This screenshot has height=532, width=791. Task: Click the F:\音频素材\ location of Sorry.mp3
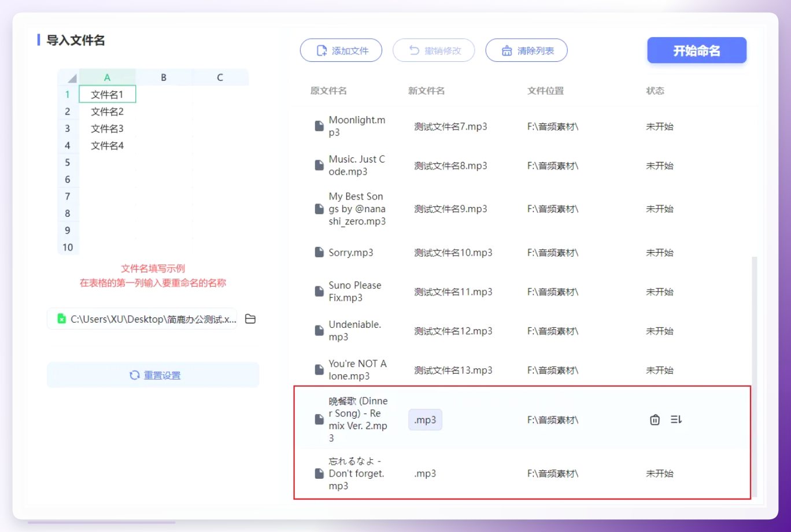[553, 253]
